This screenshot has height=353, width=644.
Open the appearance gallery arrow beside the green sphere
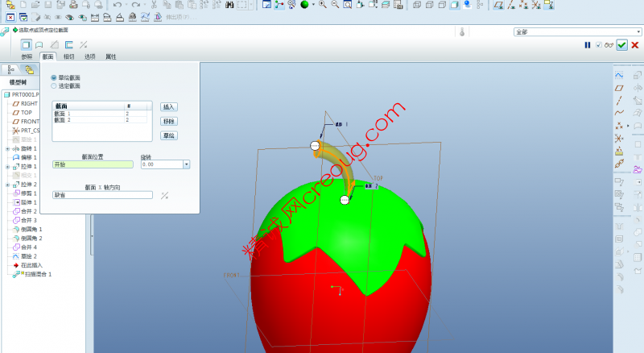[x=313, y=5]
